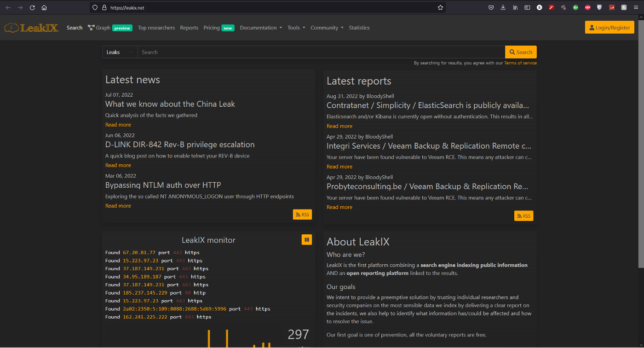
Task: Toggle the browser sidebar icon
Action: pyautogui.click(x=527, y=7)
